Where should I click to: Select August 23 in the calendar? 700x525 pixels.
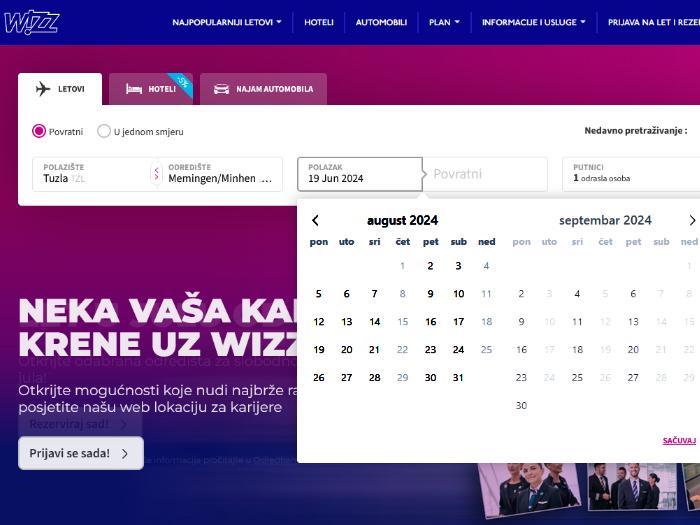(x=430, y=350)
